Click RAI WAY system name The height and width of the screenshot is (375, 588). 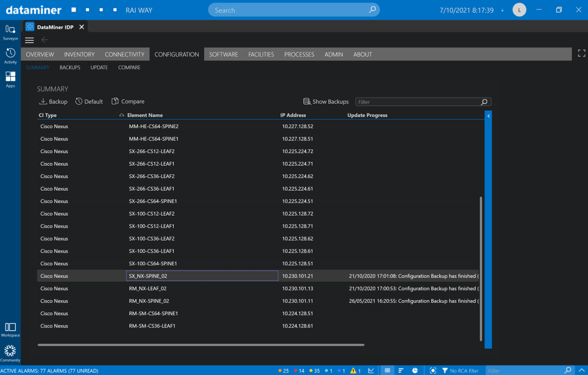[139, 10]
